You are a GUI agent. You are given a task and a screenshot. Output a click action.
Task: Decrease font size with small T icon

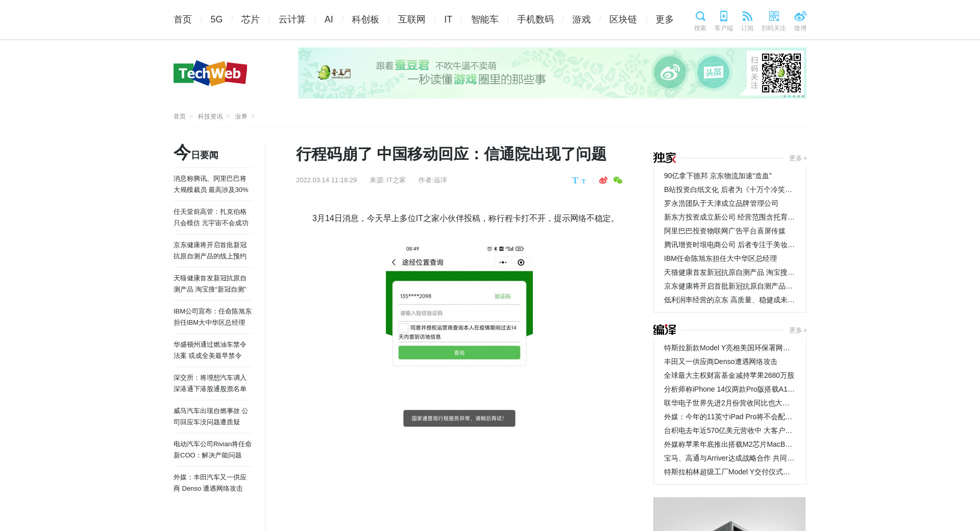click(x=583, y=181)
